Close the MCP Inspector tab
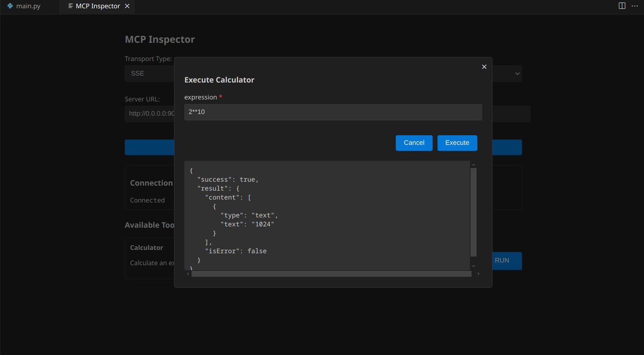The height and width of the screenshot is (355, 644). click(127, 6)
